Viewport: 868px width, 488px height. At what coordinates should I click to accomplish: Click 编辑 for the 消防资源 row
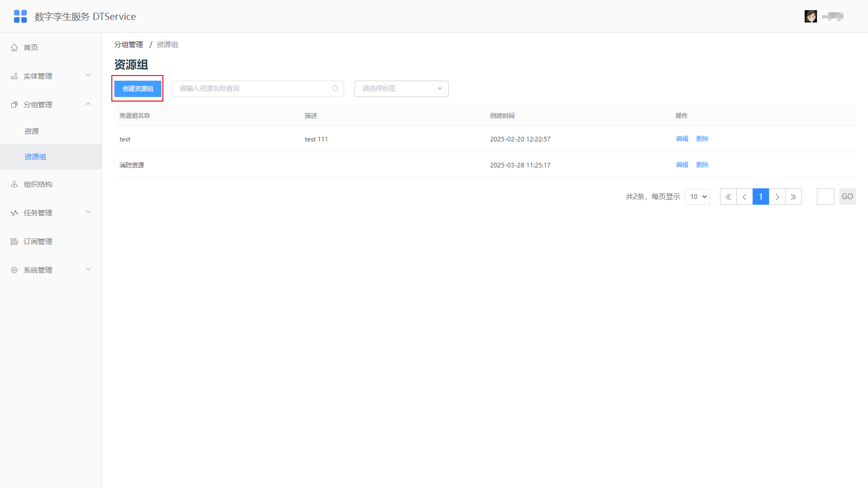(x=682, y=165)
